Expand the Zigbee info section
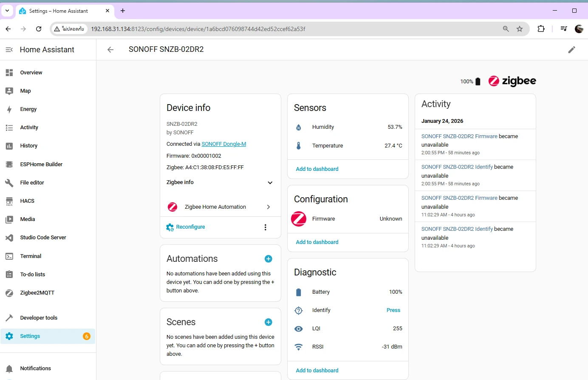The image size is (588, 380). pyautogui.click(x=269, y=183)
